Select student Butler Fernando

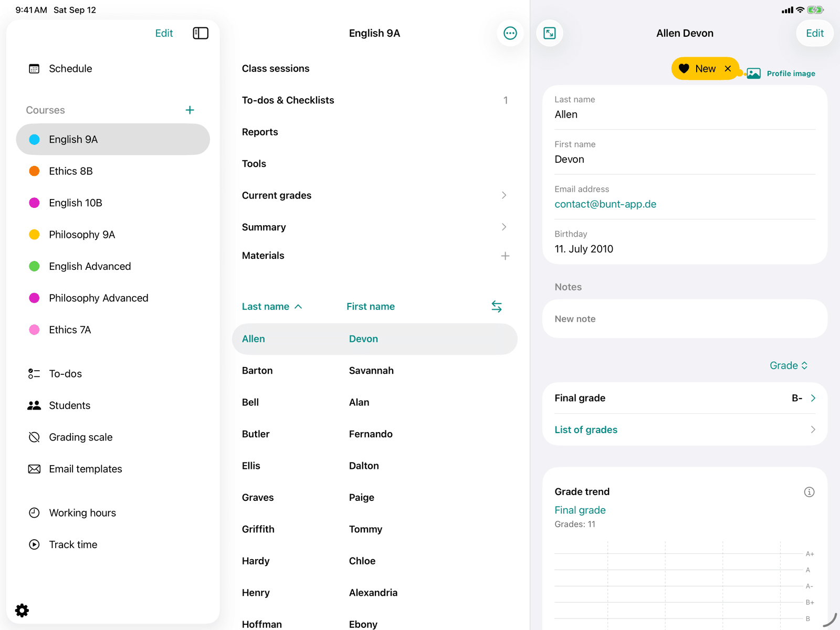click(x=375, y=434)
